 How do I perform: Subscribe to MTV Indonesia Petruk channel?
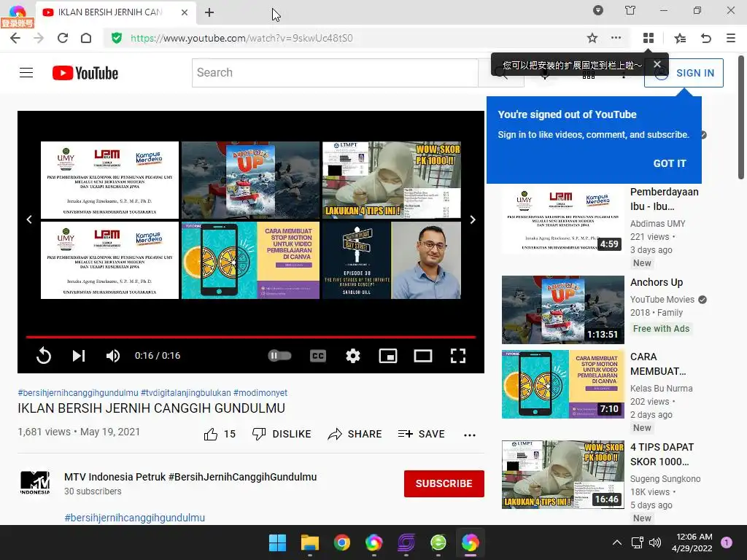tap(444, 483)
